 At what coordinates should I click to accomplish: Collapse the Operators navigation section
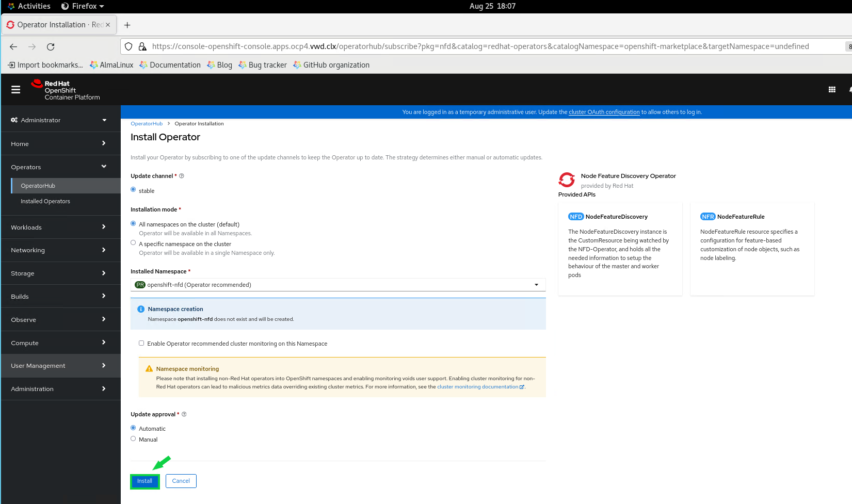coord(60,167)
